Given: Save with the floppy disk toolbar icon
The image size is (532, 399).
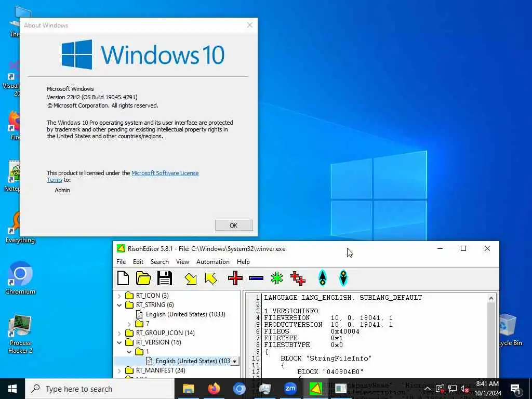Looking at the screenshot, I should (x=165, y=278).
